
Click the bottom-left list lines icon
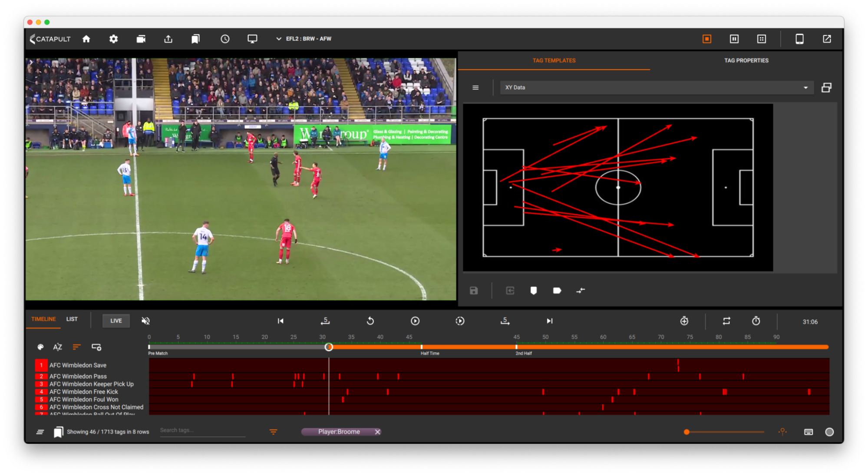[x=40, y=432]
